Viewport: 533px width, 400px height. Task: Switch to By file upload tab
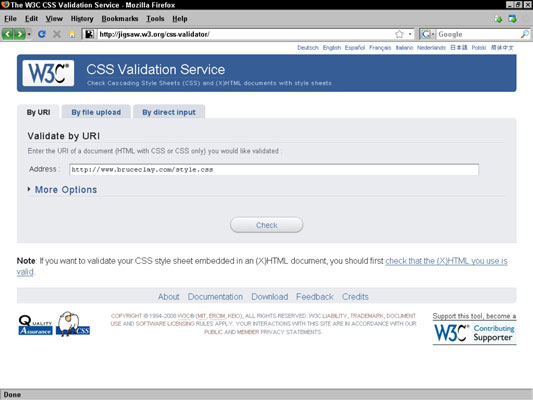pyautogui.click(x=96, y=112)
